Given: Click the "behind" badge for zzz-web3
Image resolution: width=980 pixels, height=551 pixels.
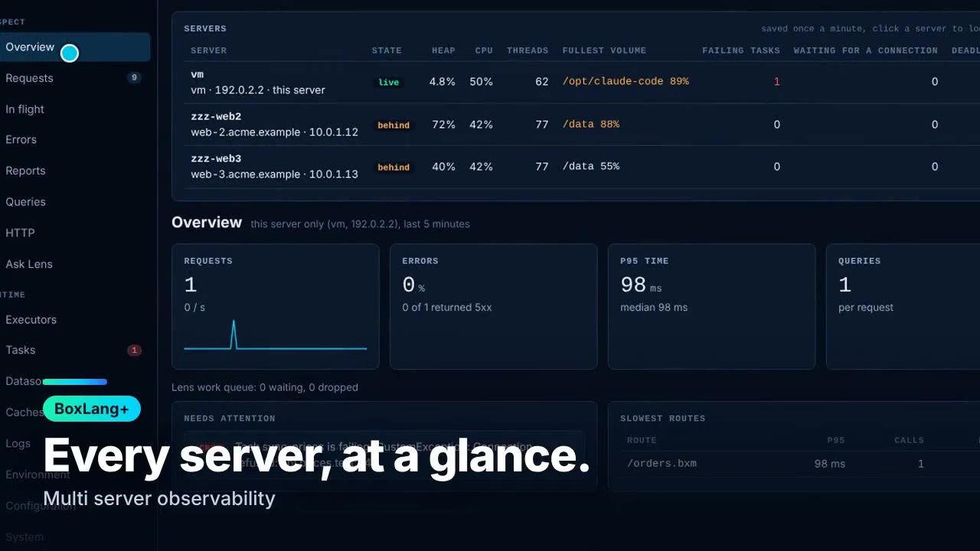Looking at the screenshot, I should tap(394, 167).
